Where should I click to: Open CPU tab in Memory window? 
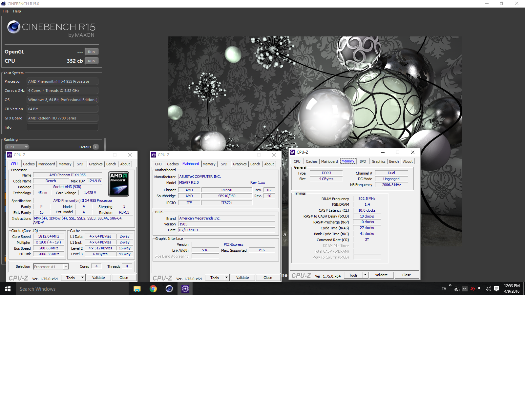(x=297, y=161)
